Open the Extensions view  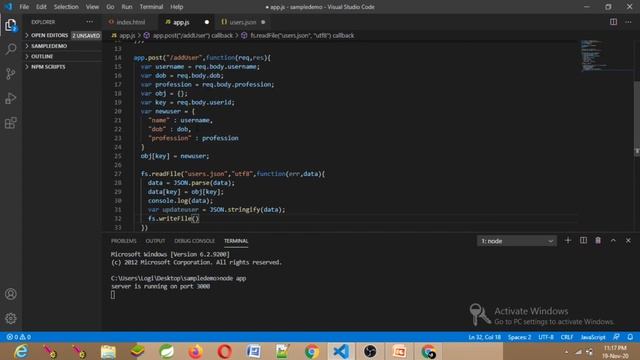tap(11, 123)
